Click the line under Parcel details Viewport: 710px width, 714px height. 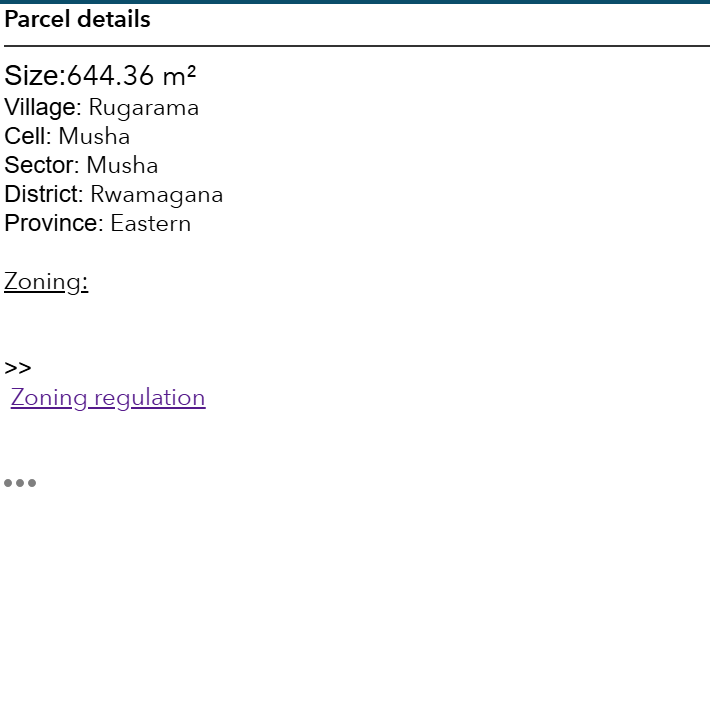coord(356,46)
